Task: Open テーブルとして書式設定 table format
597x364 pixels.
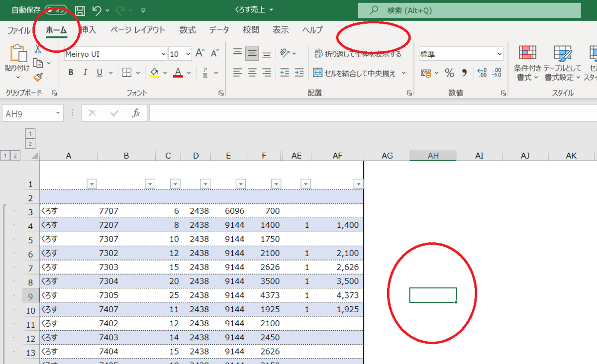Action: click(562, 63)
